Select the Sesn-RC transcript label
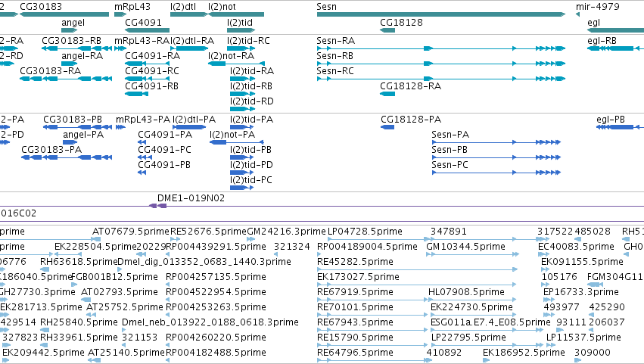This screenshot has height=364, width=644. click(335, 71)
